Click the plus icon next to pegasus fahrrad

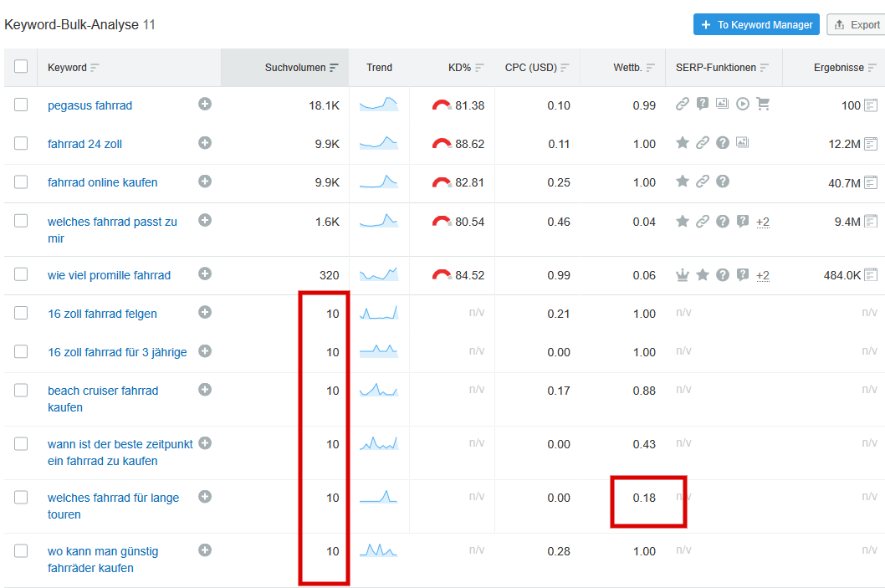click(x=205, y=105)
